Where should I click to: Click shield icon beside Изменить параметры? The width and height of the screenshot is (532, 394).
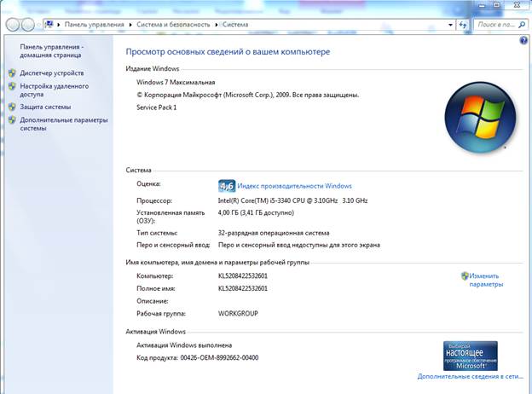coord(465,276)
